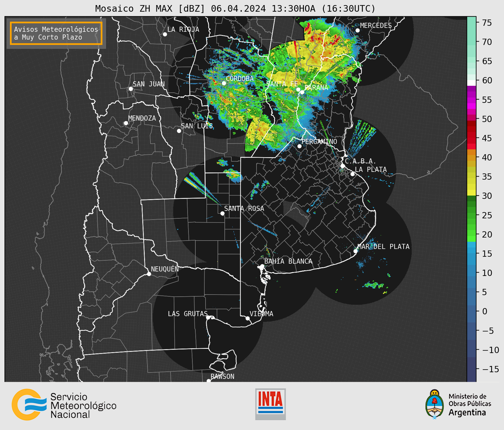Viewport: 504px width, 430px height.
Task: Click the Mosaico ZH MAX title text
Action: (235, 8)
